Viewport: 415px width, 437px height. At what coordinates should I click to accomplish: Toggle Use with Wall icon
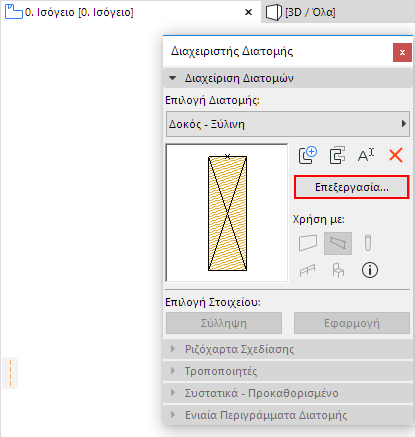pos(308,243)
